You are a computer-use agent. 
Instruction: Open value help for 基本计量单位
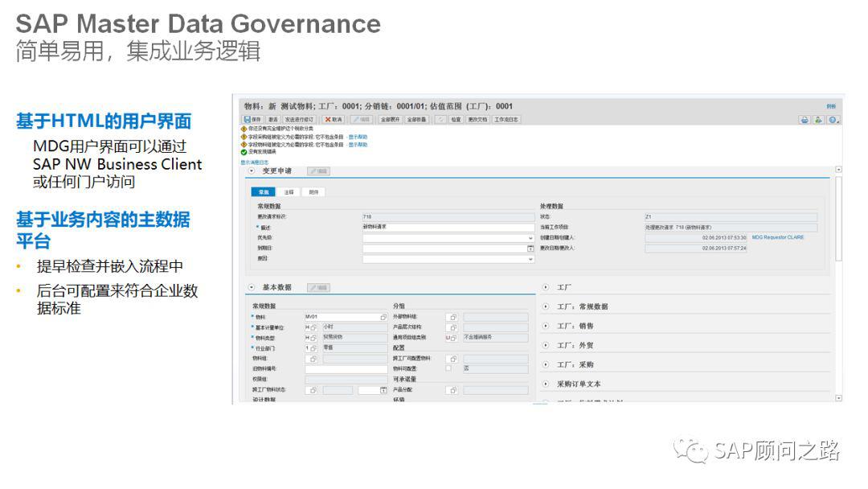pos(313,327)
